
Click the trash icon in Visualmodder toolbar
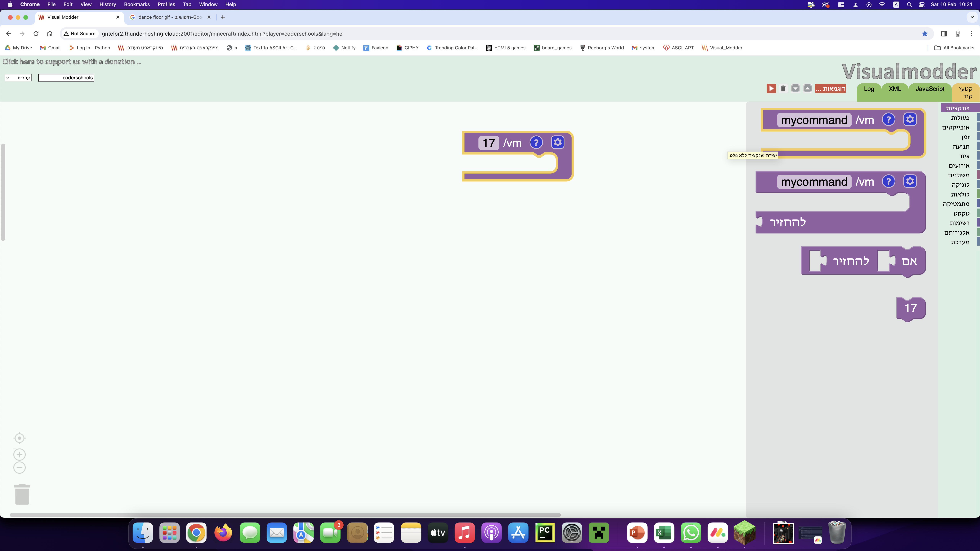pyautogui.click(x=783, y=89)
